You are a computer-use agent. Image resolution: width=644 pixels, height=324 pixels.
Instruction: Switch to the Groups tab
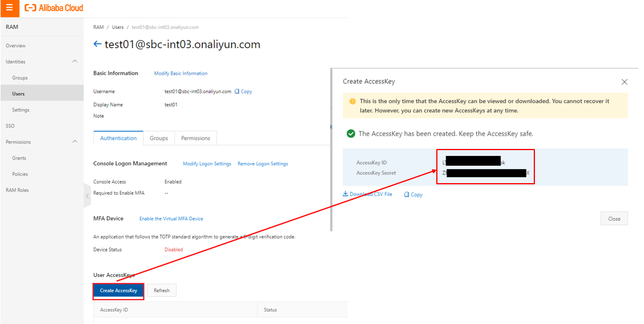coord(159,138)
